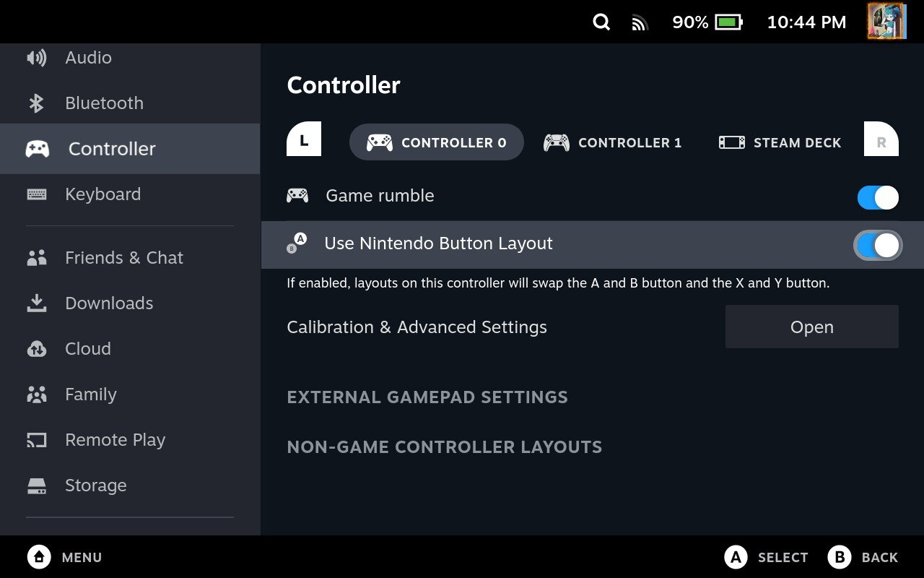This screenshot has width=924, height=578.
Task: Click the L bumper tab button
Action: 304,139
